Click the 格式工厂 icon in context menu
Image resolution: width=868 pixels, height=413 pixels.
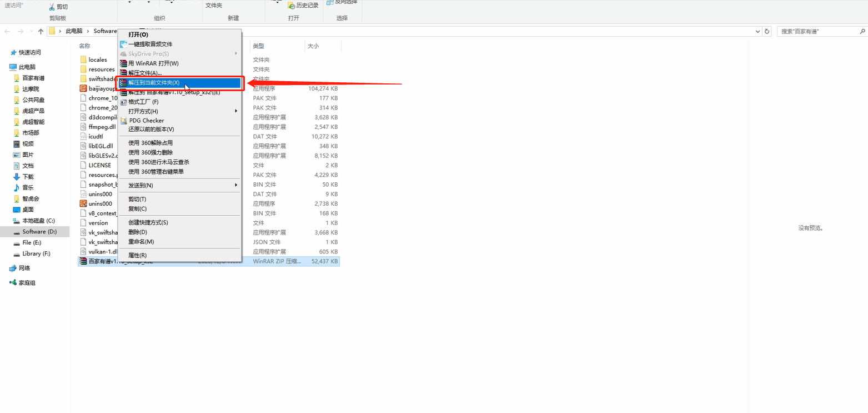tap(124, 102)
